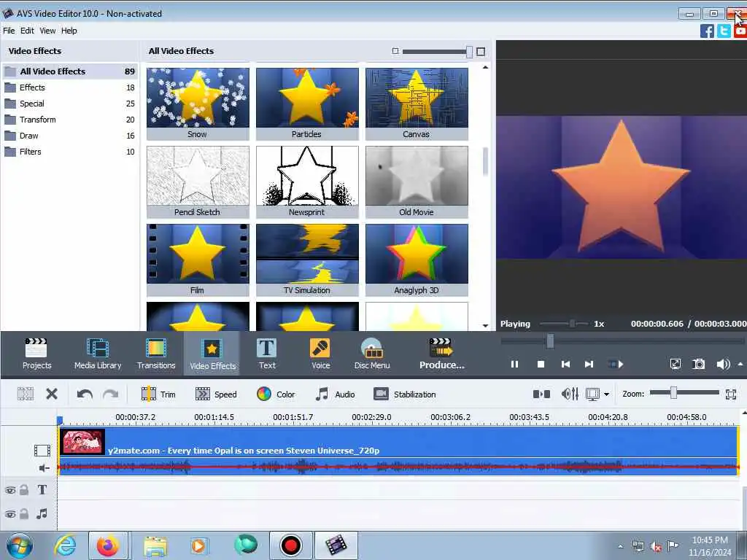
Task: Select the Transform effects folder
Action: [70, 120]
